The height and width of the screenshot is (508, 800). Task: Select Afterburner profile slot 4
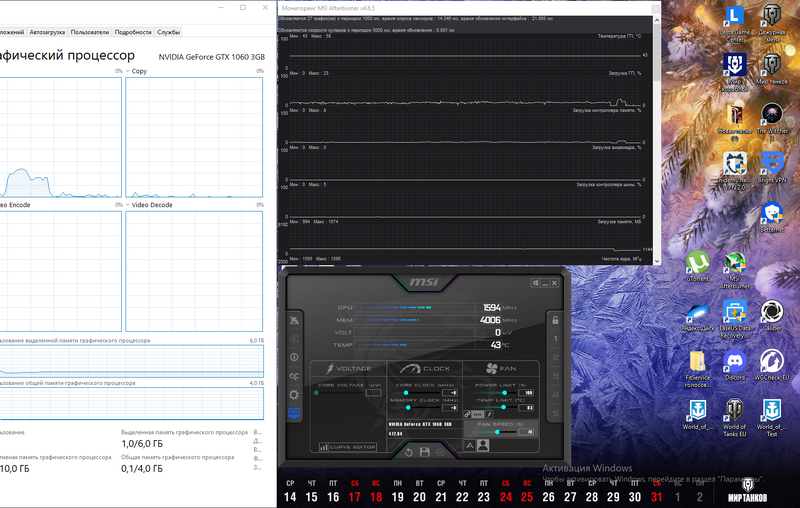click(555, 395)
